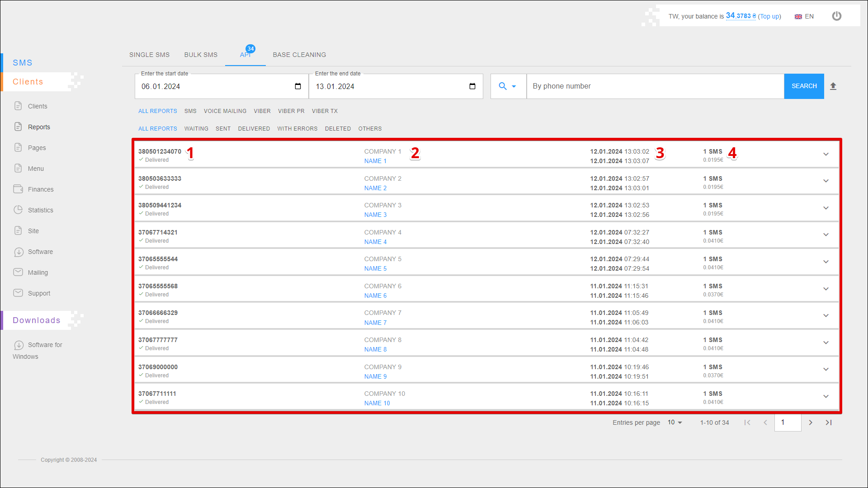Switch to the Bulk SMS tab
This screenshot has width=868, height=488.
[x=201, y=55]
